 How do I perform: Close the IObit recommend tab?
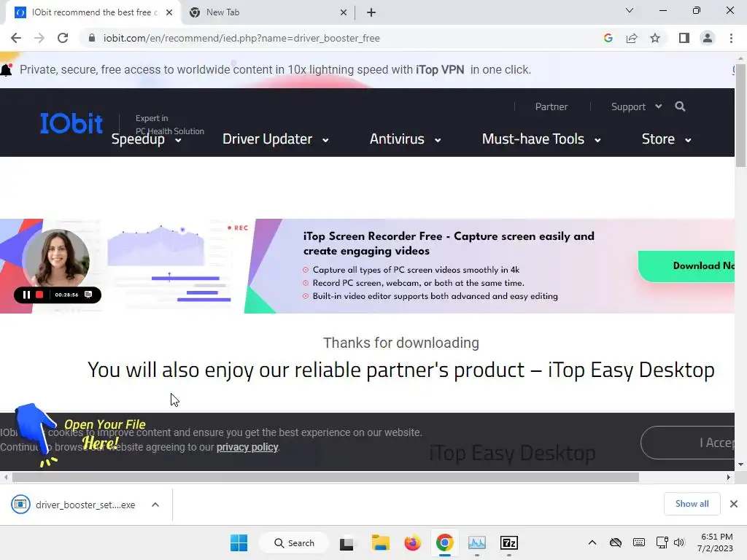click(169, 12)
